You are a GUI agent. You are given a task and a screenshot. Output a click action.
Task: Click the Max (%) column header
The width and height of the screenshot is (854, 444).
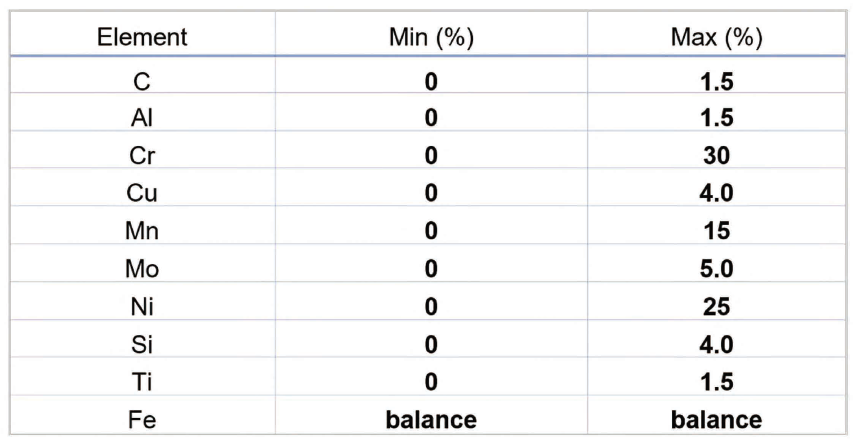(x=715, y=40)
